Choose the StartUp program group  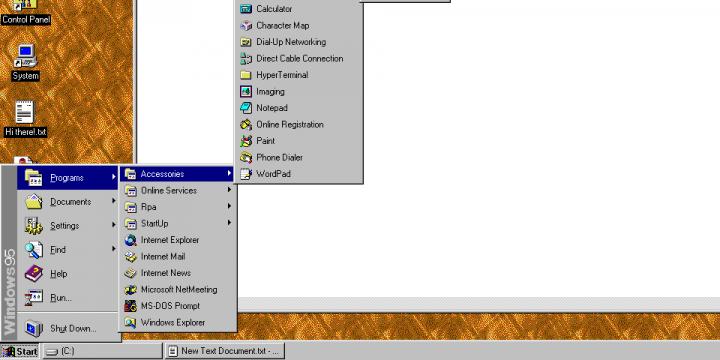pos(178,224)
